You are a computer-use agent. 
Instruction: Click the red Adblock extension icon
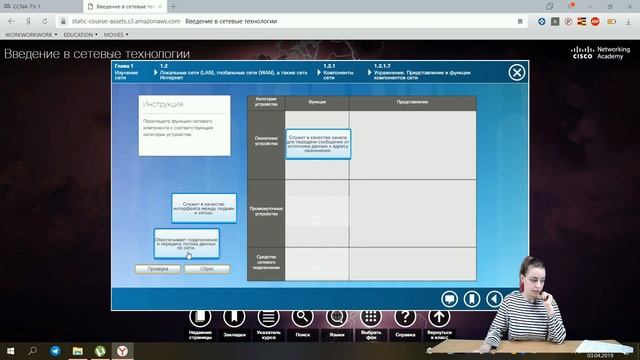(595, 21)
